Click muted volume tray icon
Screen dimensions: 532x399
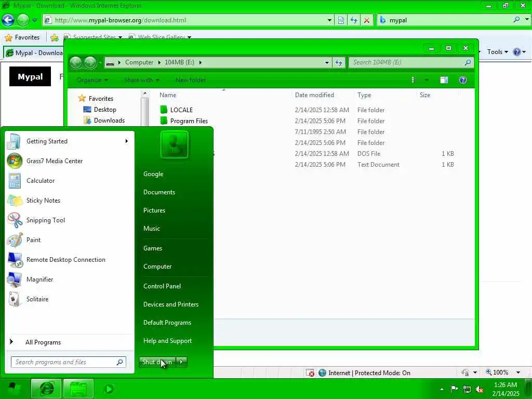pos(480,389)
